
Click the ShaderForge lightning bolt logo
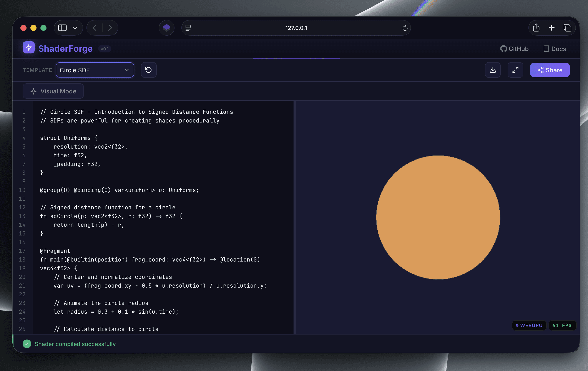(x=28, y=47)
